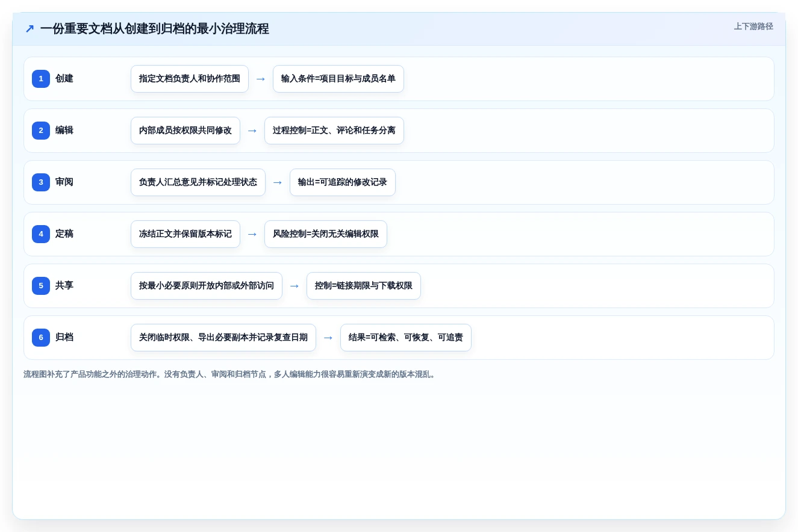The width and height of the screenshot is (798, 532).
Task: Click the arrow in the 共享 row
Action: [x=295, y=286]
